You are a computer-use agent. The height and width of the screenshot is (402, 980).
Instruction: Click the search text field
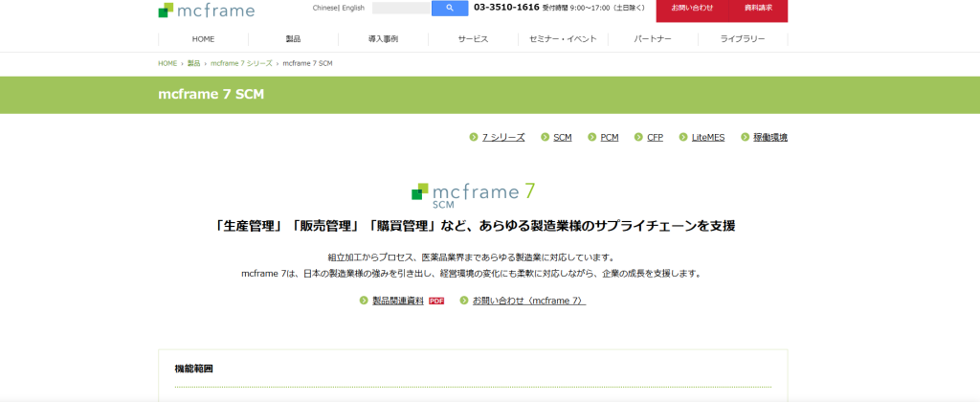(x=401, y=8)
